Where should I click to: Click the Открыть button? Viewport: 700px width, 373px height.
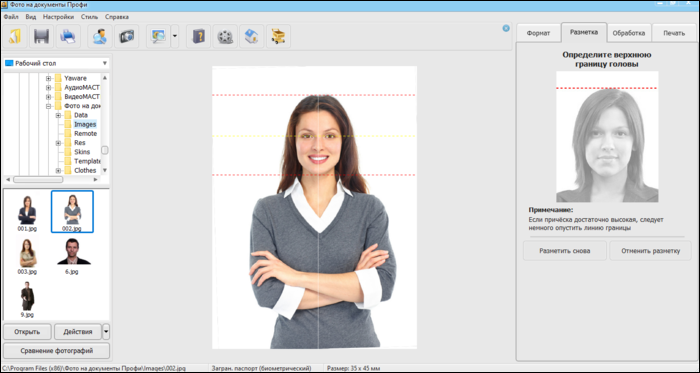coord(27,332)
